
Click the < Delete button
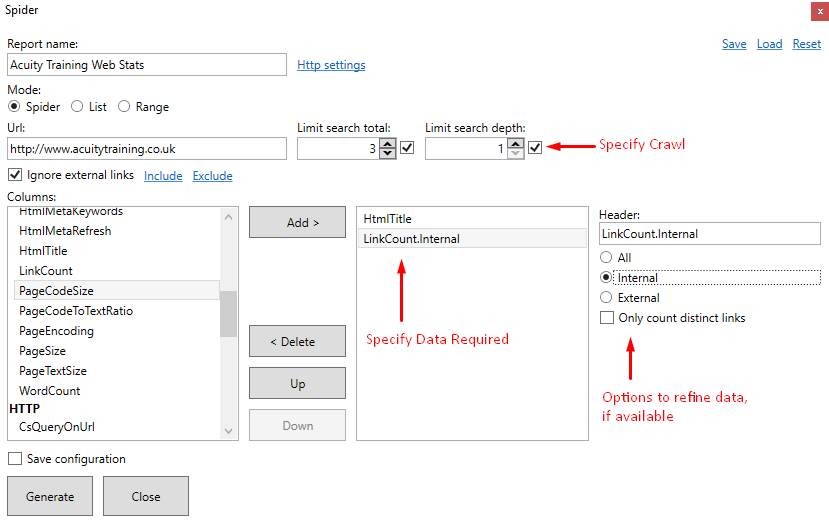tap(297, 341)
